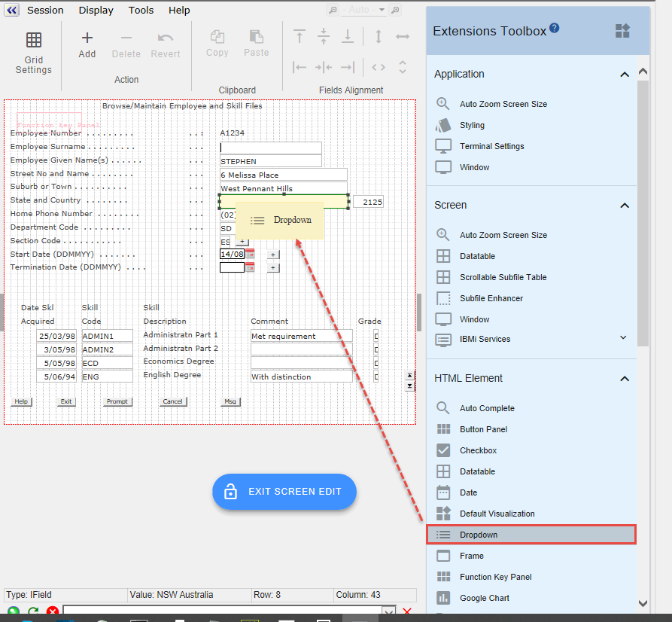This screenshot has height=622, width=672.
Task: Collapse the HTML Element section
Action: point(625,379)
